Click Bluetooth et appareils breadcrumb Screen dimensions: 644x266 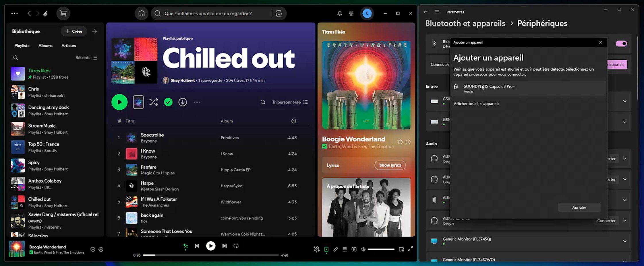pos(465,23)
